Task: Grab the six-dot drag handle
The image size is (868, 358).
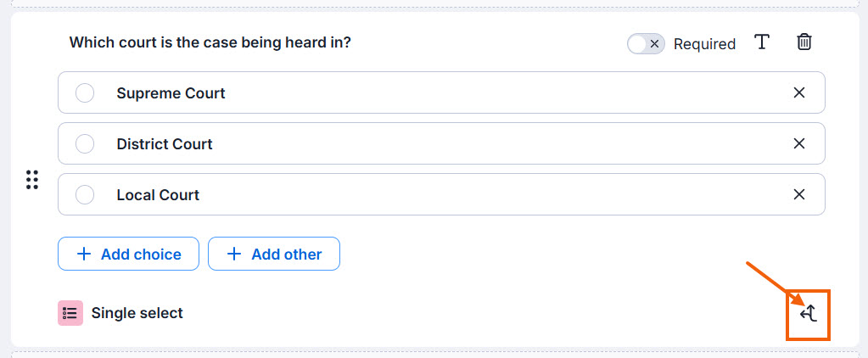Action: coord(32,180)
